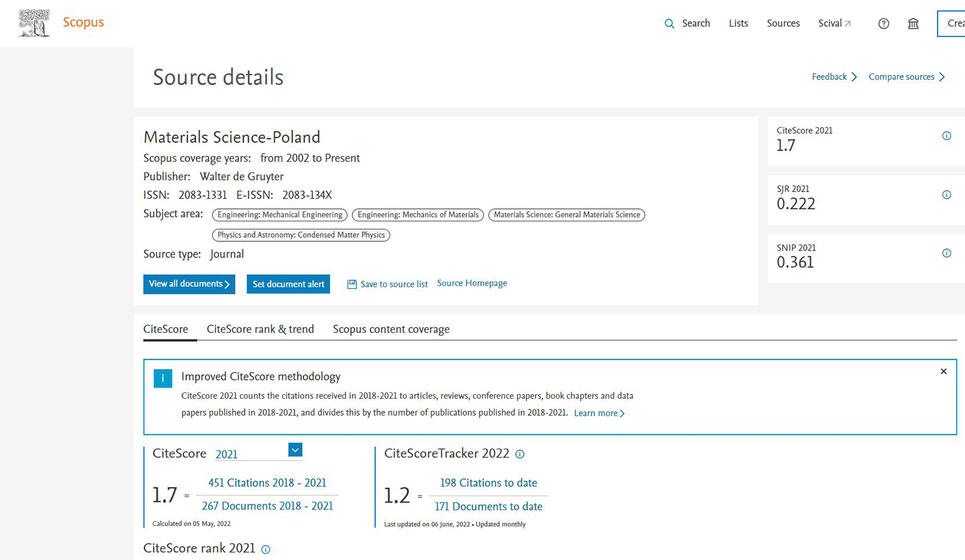Click Save to source list
Screen dimensions: 965x560
pyautogui.click(x=388, y=284)
